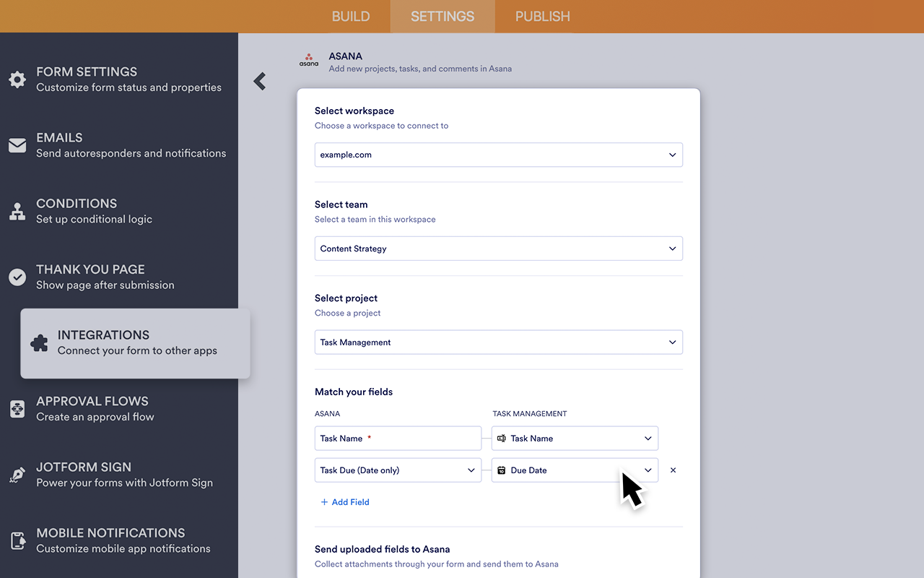Screen dimensions: 924x578
Task: Open the Task Management project dropdown
Action: [x=498, y=342]
